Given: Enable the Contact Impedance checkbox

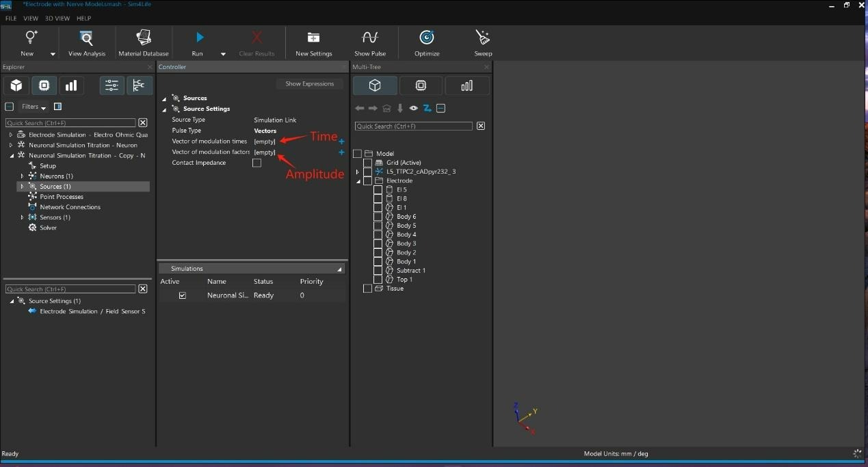Looking at the screenshot, I should [x=257, y=163].
